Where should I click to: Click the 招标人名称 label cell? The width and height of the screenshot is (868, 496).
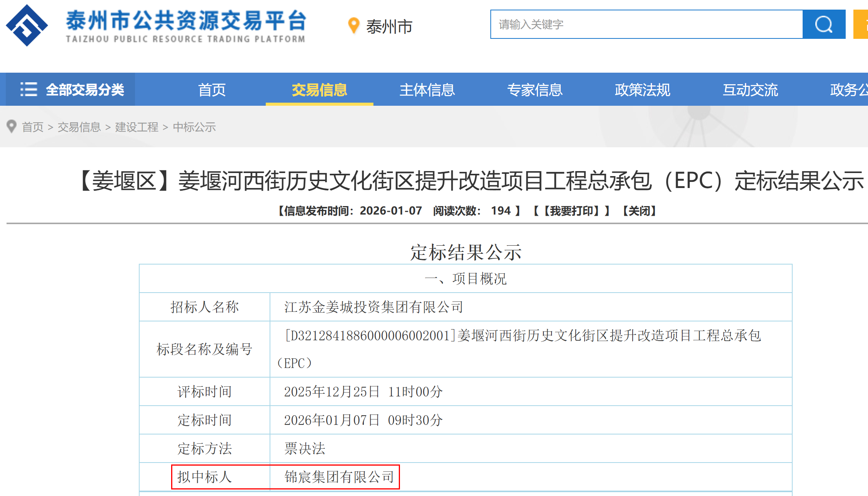205,307
